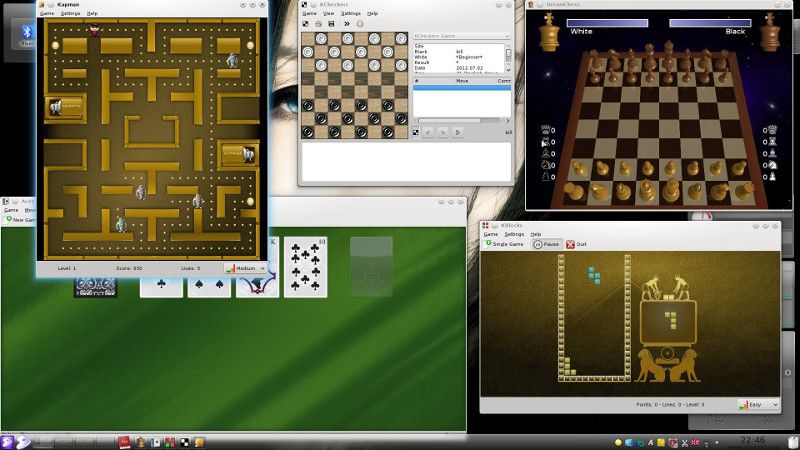Screen dimensions: 800x450
Task: Pause the KBlocks game
Action: (546, 244)
